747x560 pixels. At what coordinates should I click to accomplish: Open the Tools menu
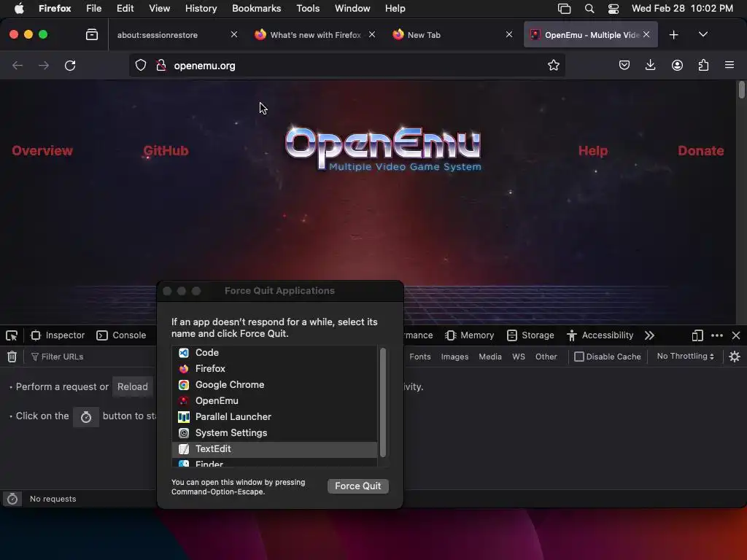[x=308, y=8]
